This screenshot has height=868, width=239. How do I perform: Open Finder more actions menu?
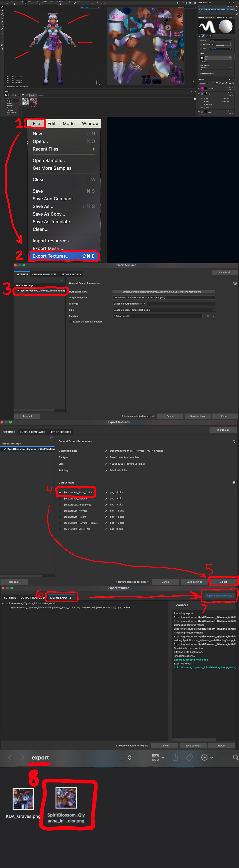tap(207, 757)
